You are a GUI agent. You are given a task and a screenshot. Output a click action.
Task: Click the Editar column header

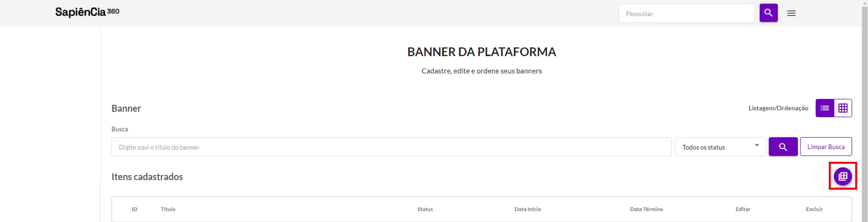[743, 209]
